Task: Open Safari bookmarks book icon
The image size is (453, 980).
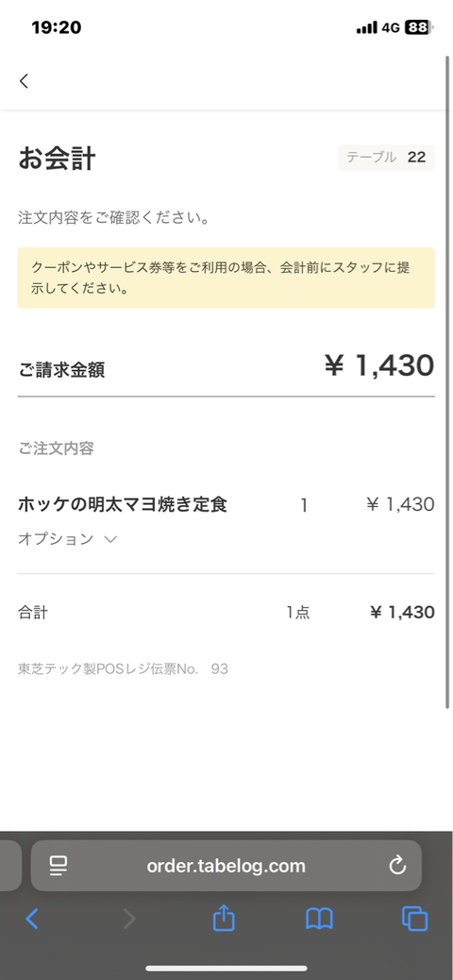Action: (x=319, y=919)
